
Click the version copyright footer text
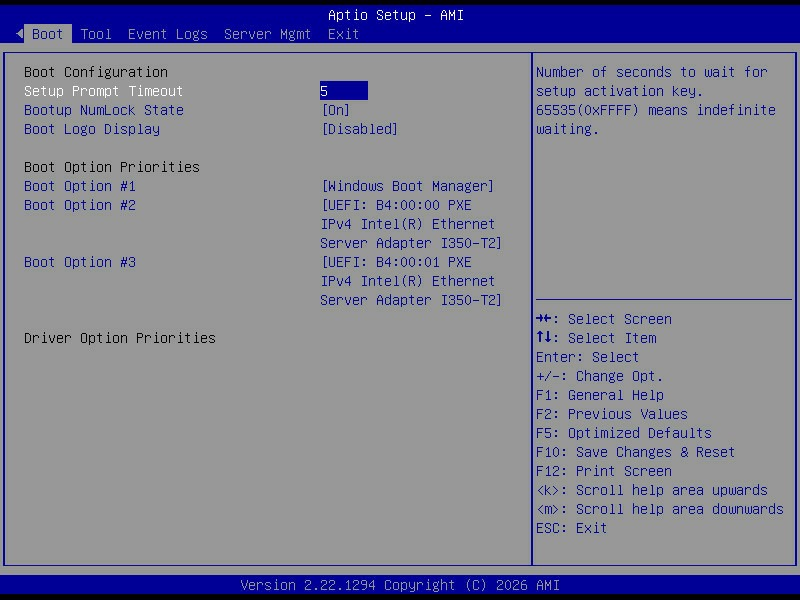400,585
